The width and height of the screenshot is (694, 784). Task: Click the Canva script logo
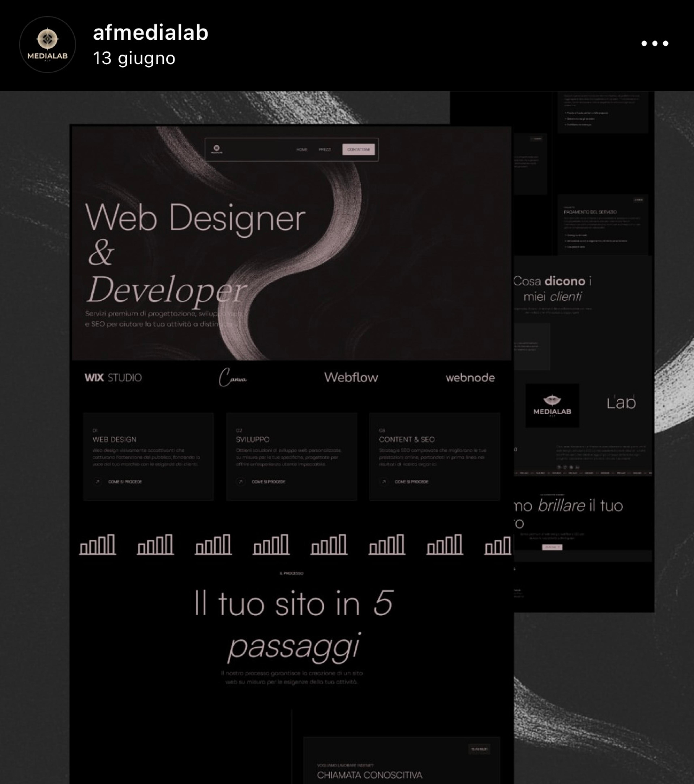(x=232, y=377)
